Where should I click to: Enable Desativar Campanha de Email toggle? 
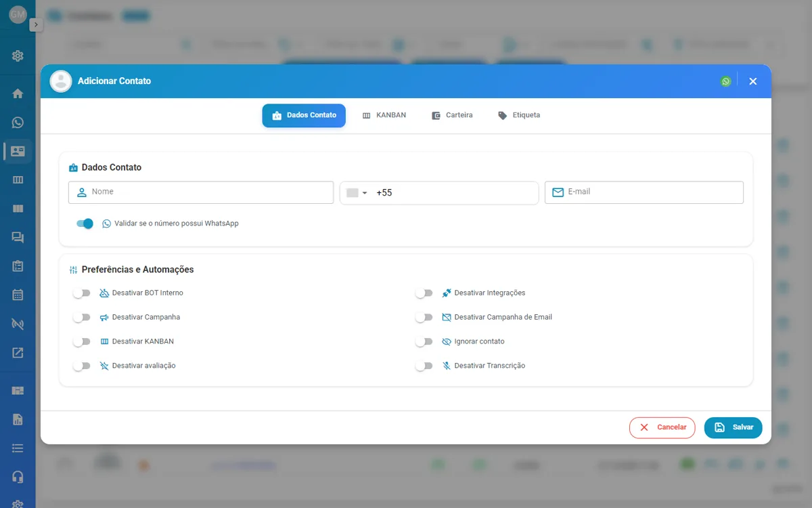424,317
